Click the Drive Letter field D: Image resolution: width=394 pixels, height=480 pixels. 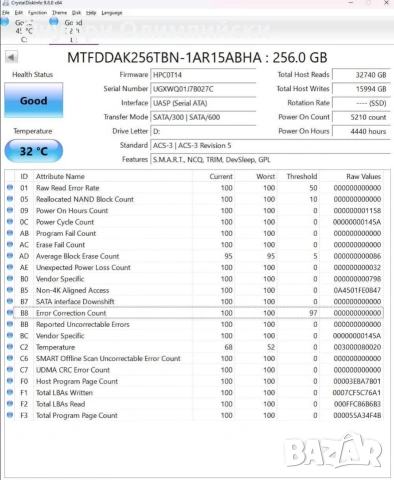203,131
